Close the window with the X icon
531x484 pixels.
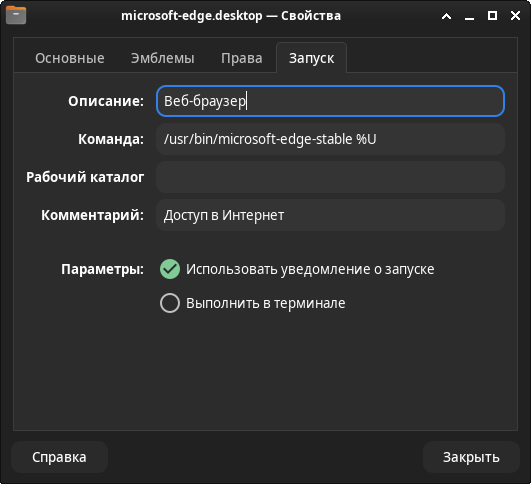pyautogui.click(x=515, y=16)
